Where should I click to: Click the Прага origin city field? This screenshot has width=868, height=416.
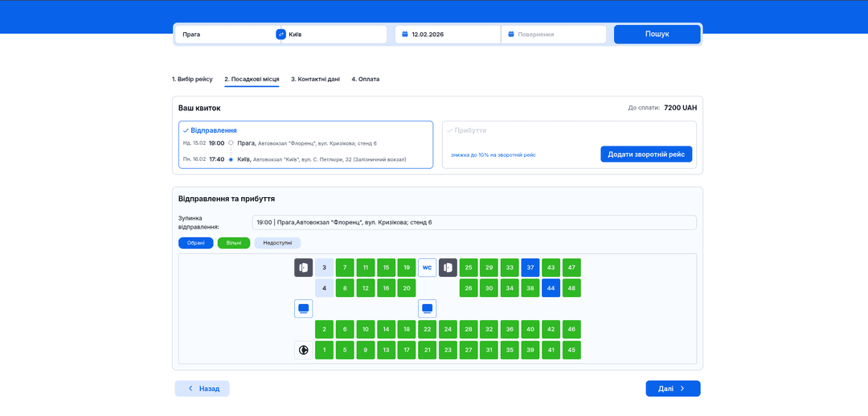coord(225,35)
